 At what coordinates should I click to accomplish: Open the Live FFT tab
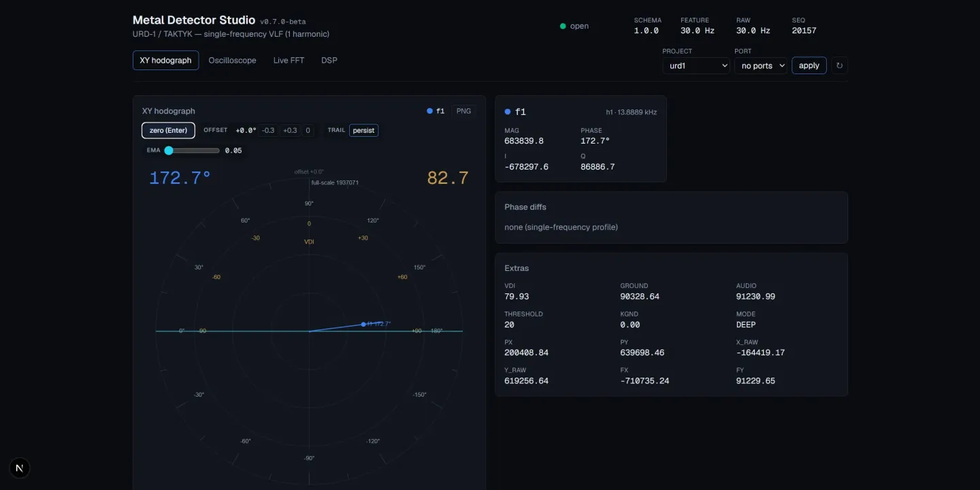[289, 60]
